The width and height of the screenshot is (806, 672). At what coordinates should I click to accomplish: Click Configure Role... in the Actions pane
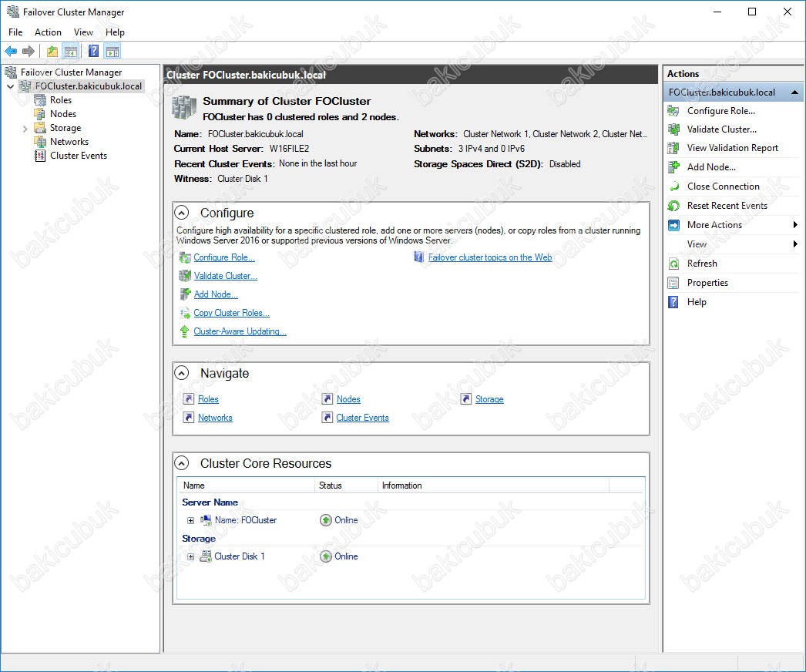coord(720,110)
